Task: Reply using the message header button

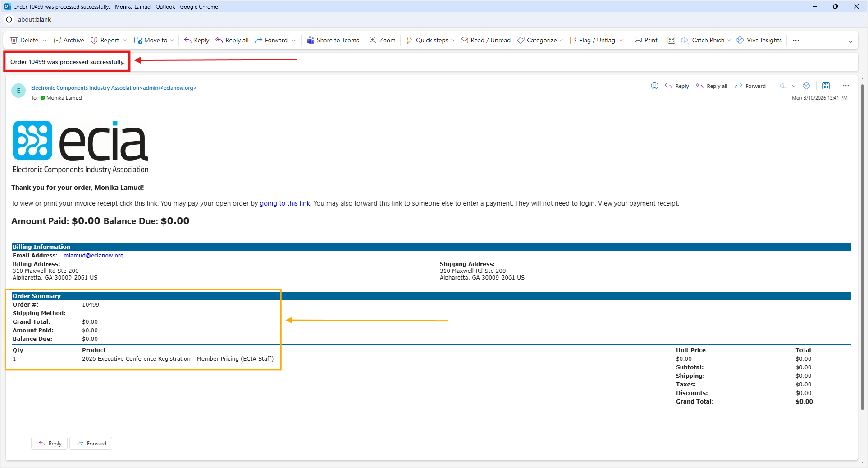Action: click(677, 86)
